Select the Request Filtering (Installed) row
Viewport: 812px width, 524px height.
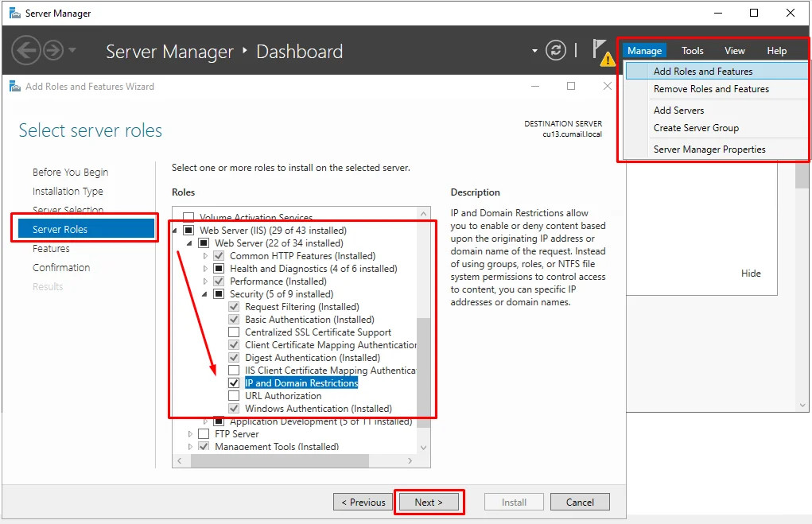tap(302, 307)
